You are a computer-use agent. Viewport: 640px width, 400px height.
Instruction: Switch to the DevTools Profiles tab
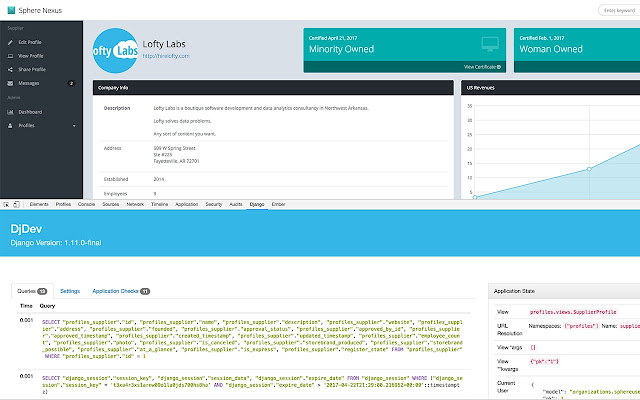coord(63,204)
